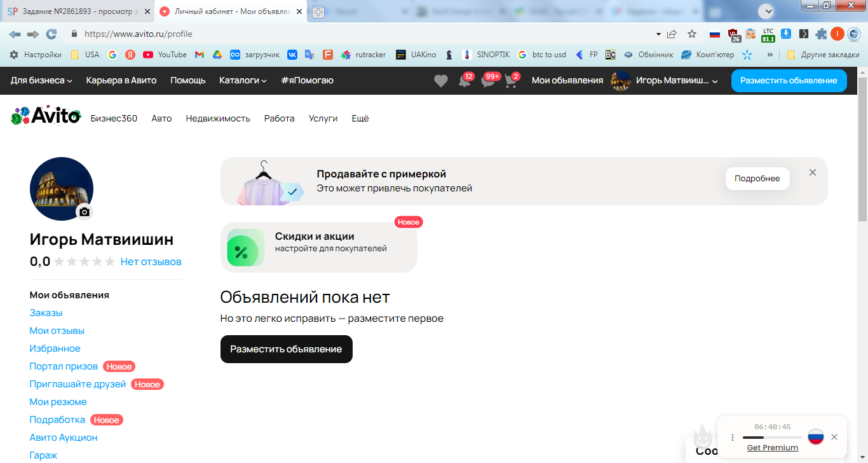The width and height of the screenshot is (868, 463).
Task: Expand the 'Для бизнеса' dropdown
Action: [x=41, y=81]
